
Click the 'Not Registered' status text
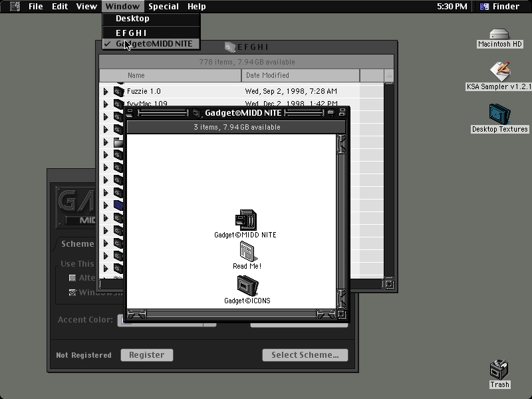pos(84,355)
